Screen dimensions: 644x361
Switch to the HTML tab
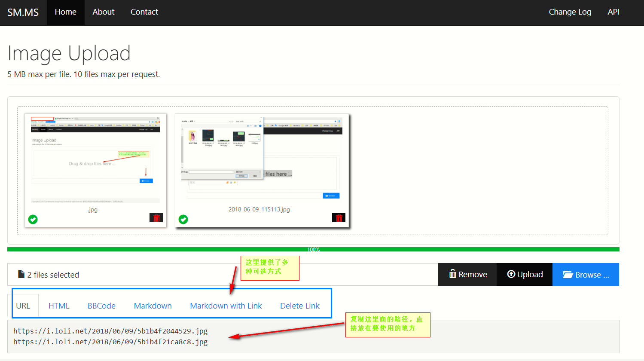tap(59, 306)
